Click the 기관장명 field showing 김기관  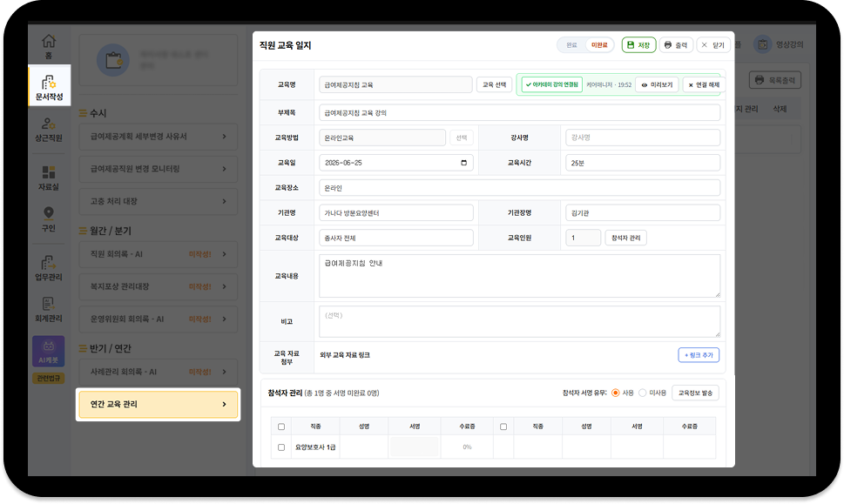tap(643, 212)
